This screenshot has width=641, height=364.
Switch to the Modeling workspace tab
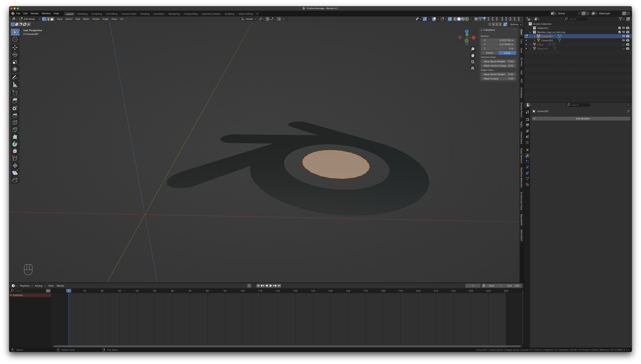tap(82, 14)
